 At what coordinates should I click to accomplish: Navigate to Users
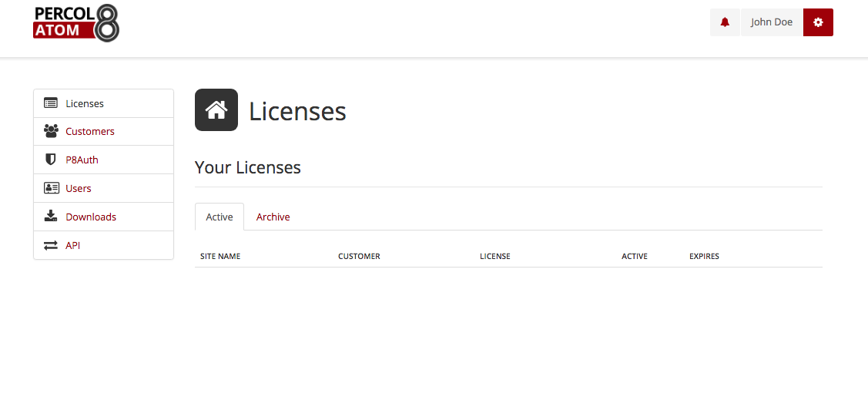click(103, 188)
